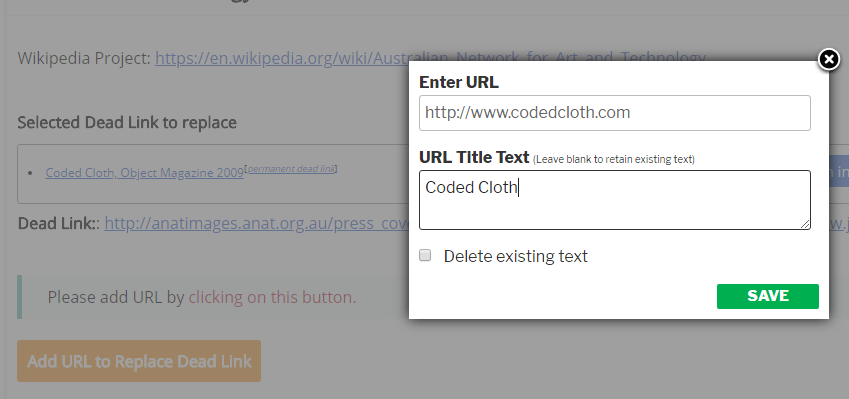Click the 'Delete existing text' label
The width and height of the screenshot is (849, 399).
pyautogui.click(x=515, y=256)
